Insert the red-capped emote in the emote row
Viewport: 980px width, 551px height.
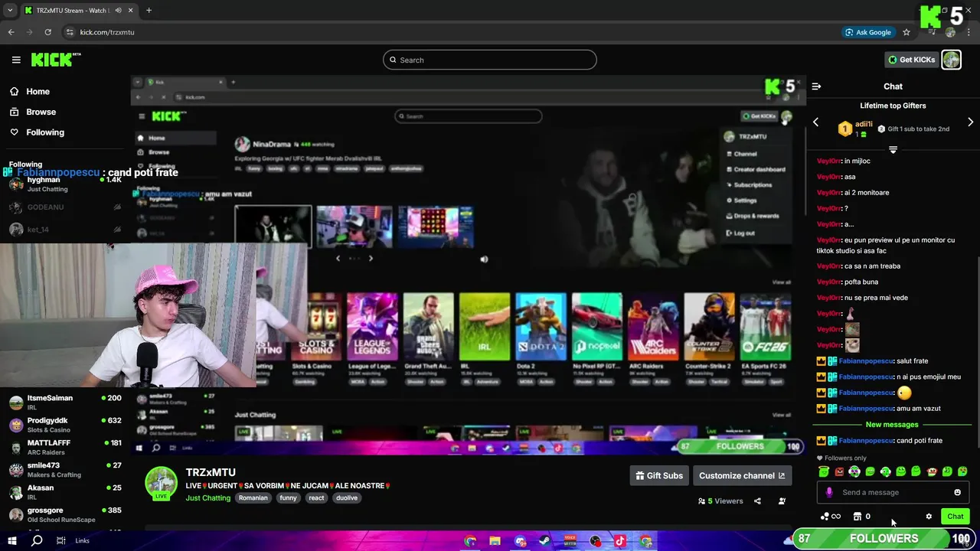coord(932,471)
